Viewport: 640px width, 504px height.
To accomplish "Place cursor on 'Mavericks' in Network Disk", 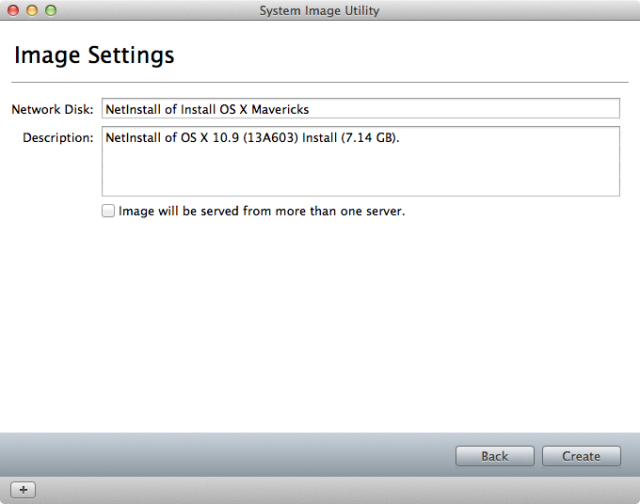I will click(x=280, y=109).
